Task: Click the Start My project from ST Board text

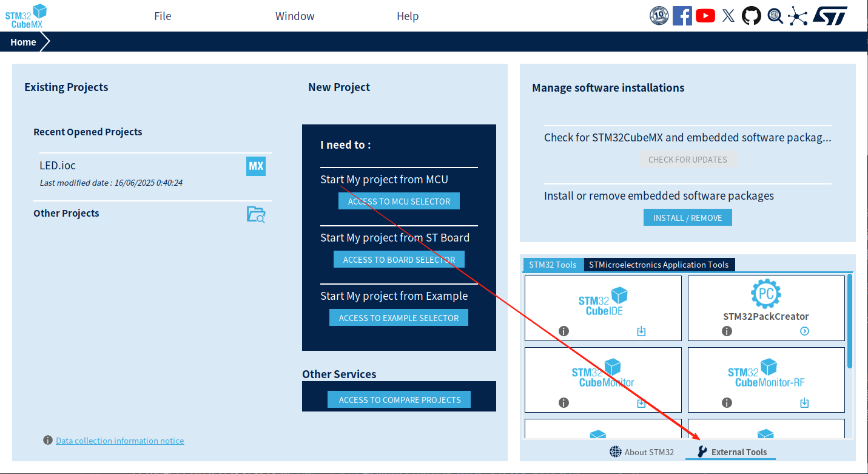Action: coord(395,238)
